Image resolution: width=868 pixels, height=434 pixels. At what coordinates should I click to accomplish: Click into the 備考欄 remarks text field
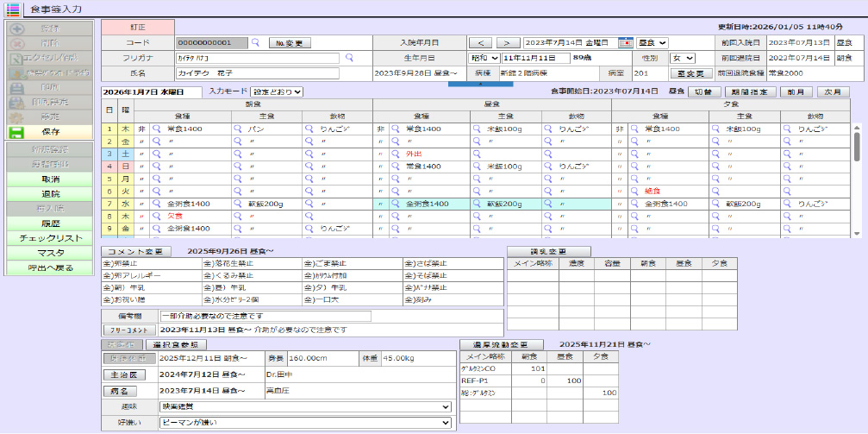(265, 316)
